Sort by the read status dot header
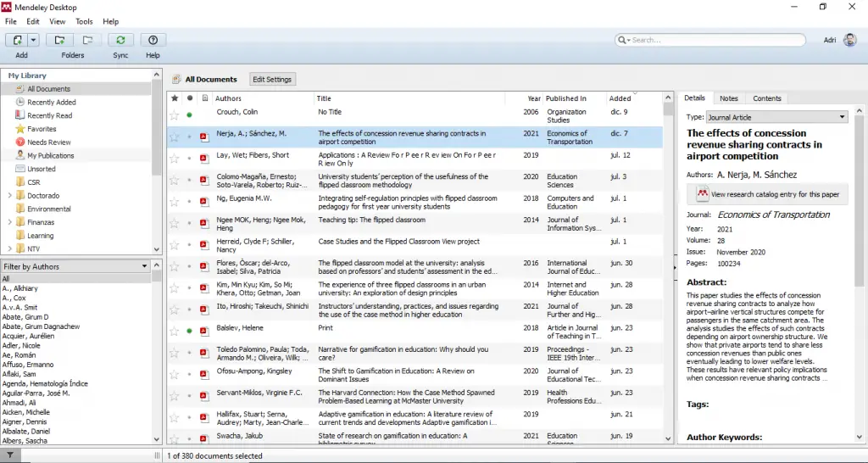The height and width of the screenshot is (463, 868). (190, 98)
